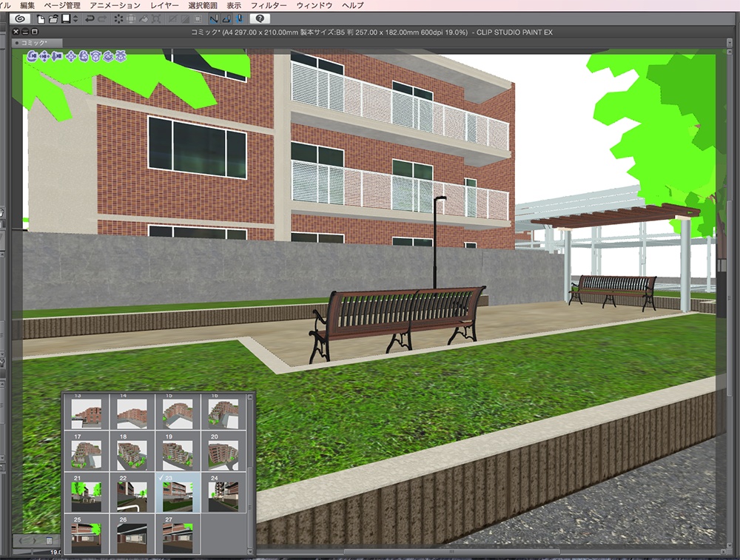Click the Undo arrow in the top toolbar
Screen dimensions: 740x560
coord(90,20)
